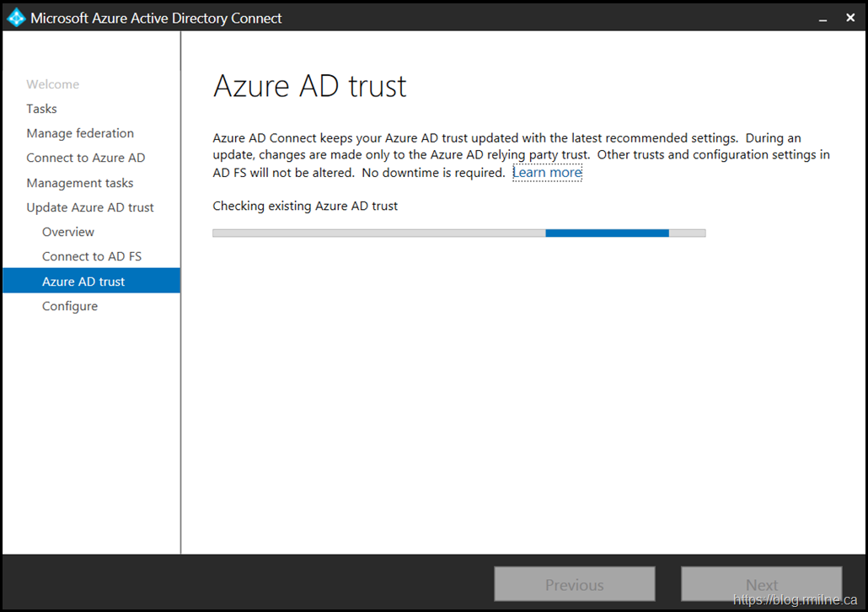Select the Welcome step in sidebar
This screenshot has height=612, width=868.
click(52, 84)
